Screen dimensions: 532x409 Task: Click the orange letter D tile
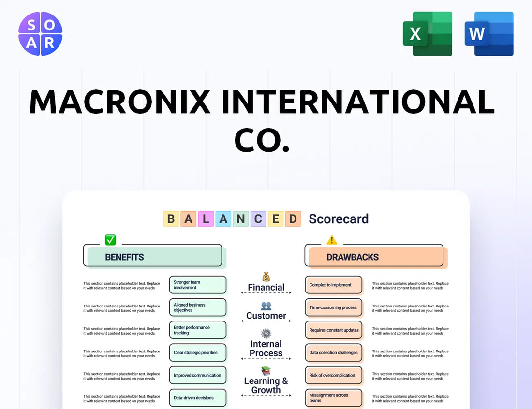click(293, 219)
